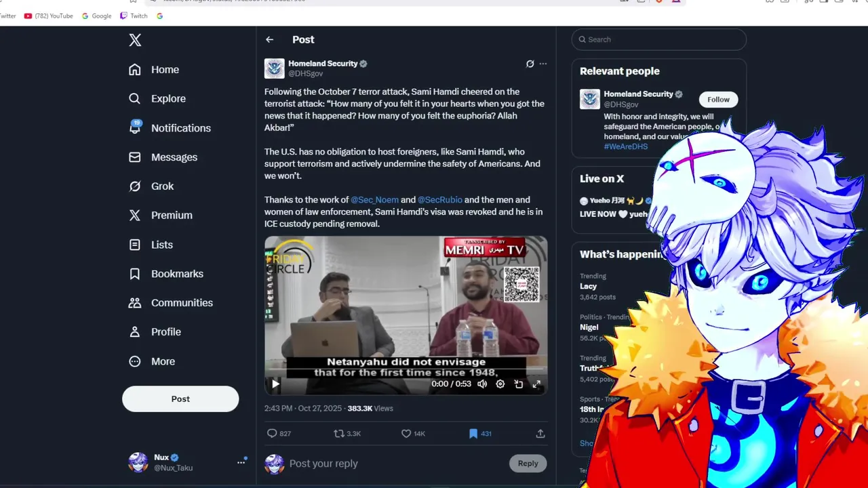Screen dimensions: 868x488
Task: Open Premium in the sidebar
Action: (x=161, y=216)
